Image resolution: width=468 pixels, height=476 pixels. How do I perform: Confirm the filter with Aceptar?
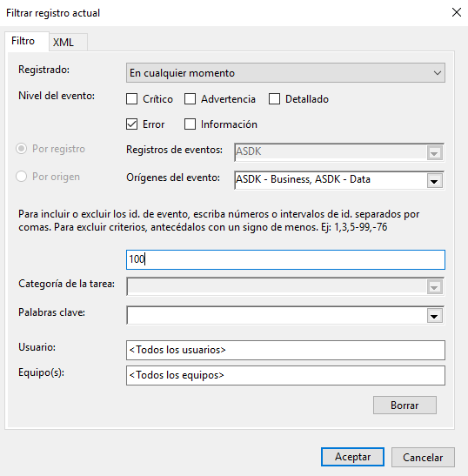click(x=352, y=457)
